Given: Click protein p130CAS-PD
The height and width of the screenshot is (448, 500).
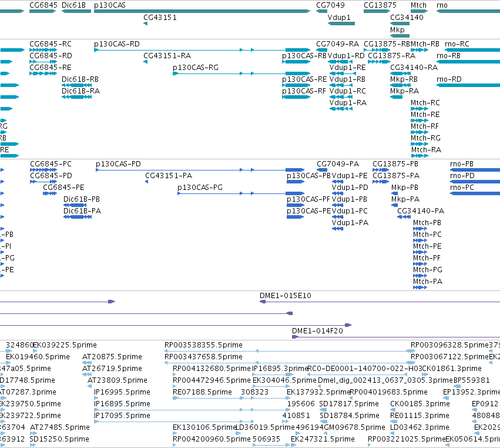Looking at the screenshot, I should tap(118, 163).
